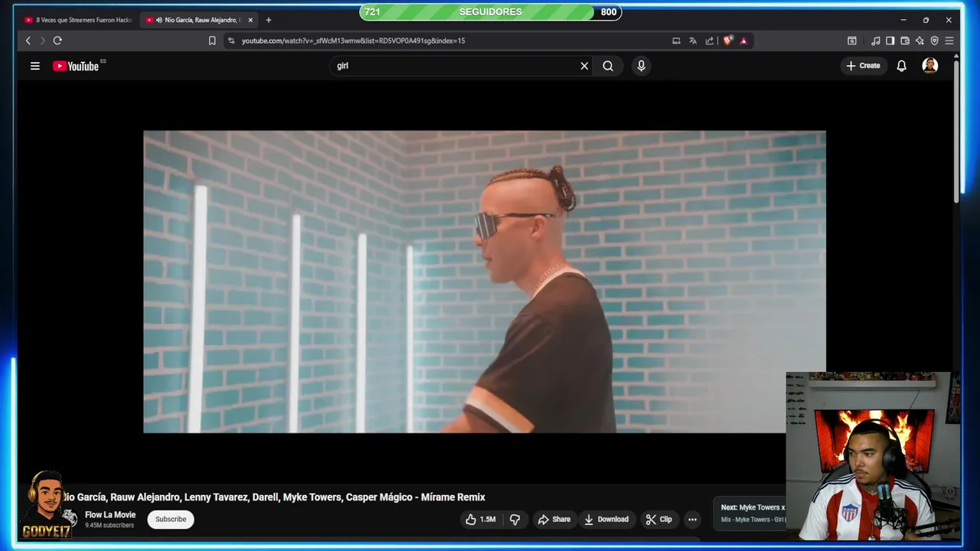The height and width of the screenshot is (551, 980).
Task: Open media control music note icon
Action: click(876, 41)
